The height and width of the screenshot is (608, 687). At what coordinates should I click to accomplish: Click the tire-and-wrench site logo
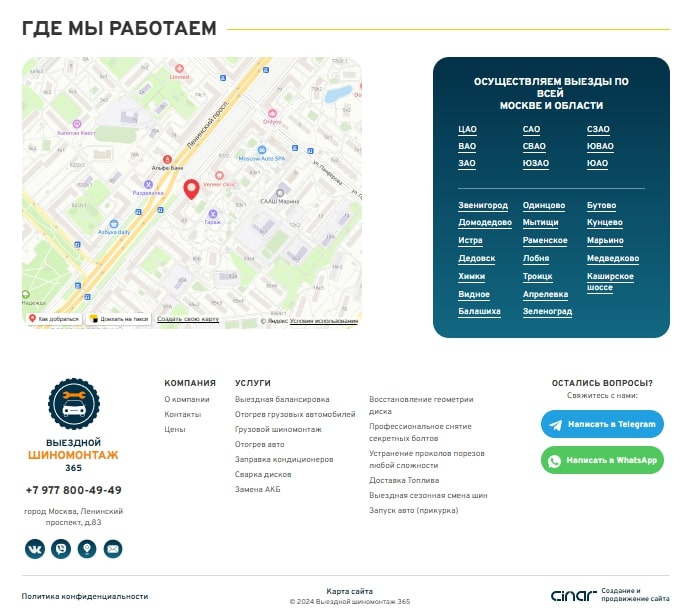[73, 404]
